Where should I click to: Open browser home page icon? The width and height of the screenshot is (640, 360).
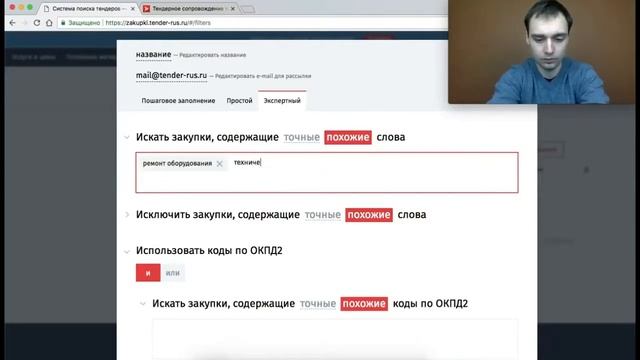[49, 23]
